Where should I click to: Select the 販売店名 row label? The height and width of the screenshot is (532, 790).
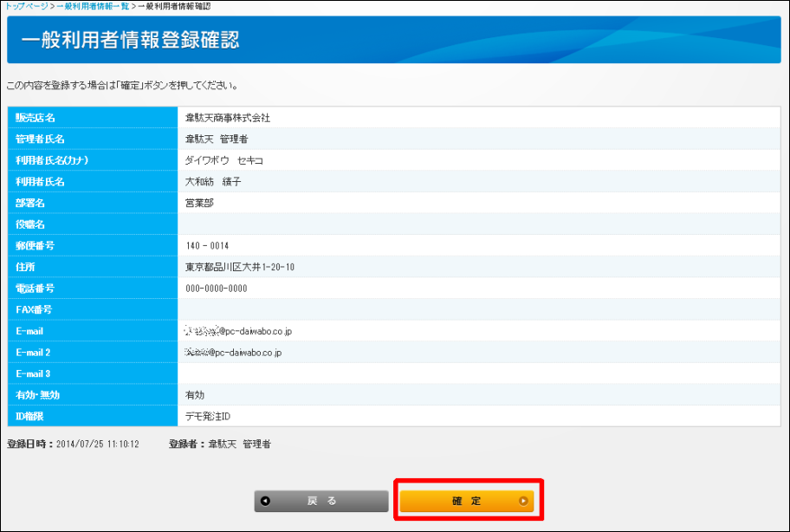pyautogui.click(x=36, y=118)
